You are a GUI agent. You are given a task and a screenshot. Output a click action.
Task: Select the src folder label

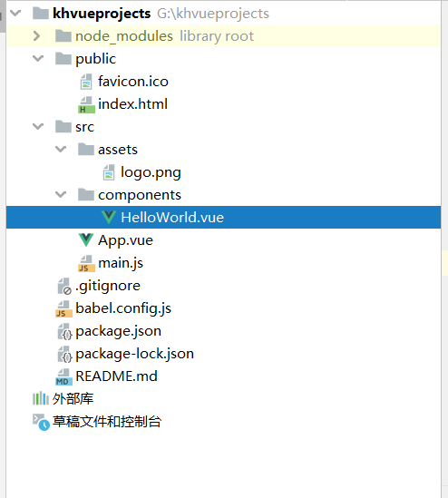pos(84,127)
